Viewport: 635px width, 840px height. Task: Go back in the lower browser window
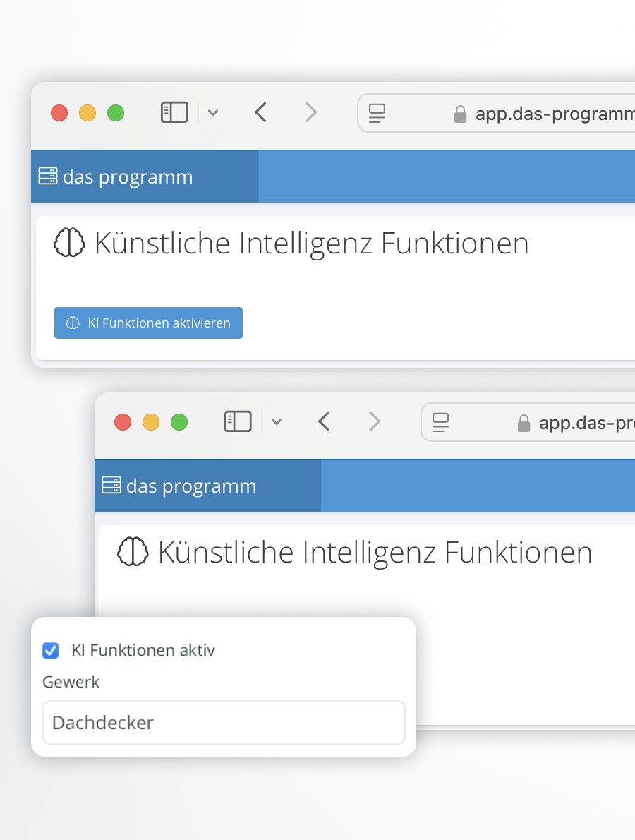324,421
